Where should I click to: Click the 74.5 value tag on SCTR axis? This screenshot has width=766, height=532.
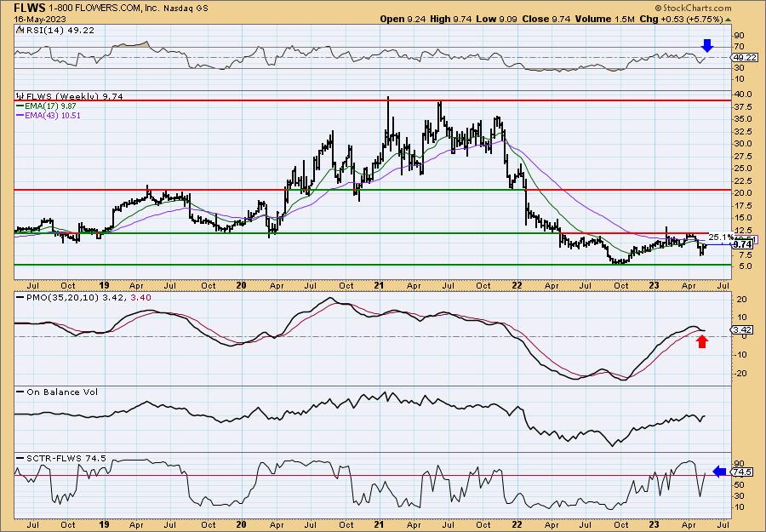point(742,472)
